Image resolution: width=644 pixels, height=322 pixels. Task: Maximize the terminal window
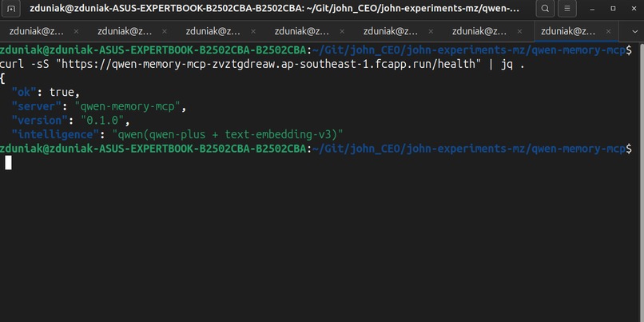tap(613, 9)
